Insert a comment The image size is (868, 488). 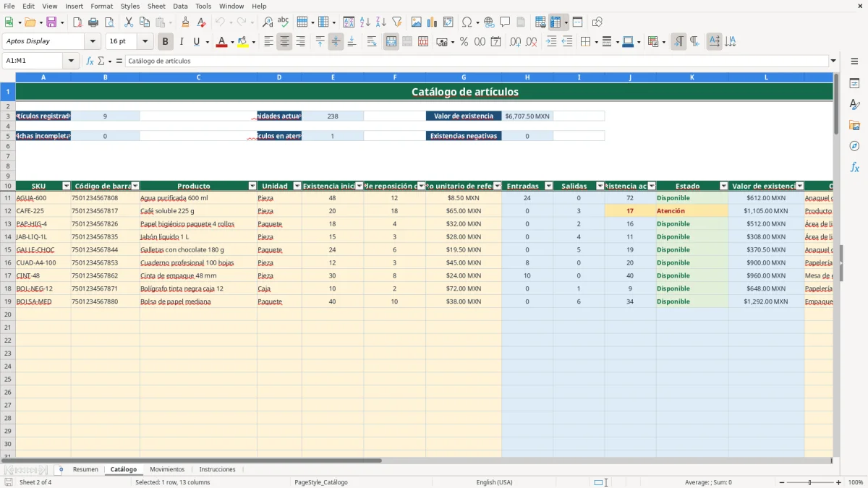(x=505, y=22)
